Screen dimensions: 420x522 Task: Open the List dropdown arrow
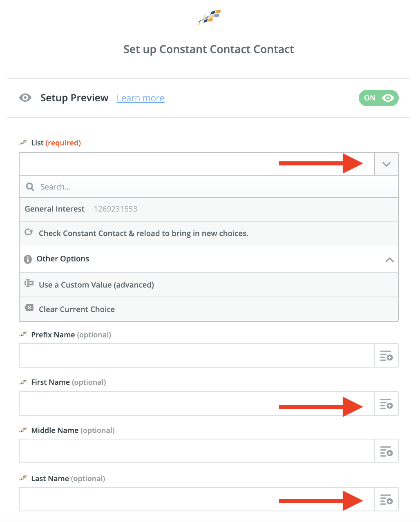click(x=386, y=164)
